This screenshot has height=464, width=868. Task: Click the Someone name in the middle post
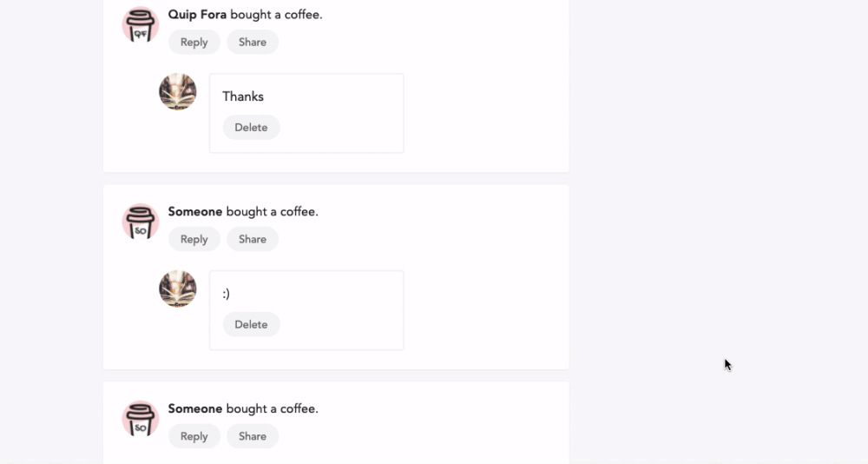(x=194, y=211)
